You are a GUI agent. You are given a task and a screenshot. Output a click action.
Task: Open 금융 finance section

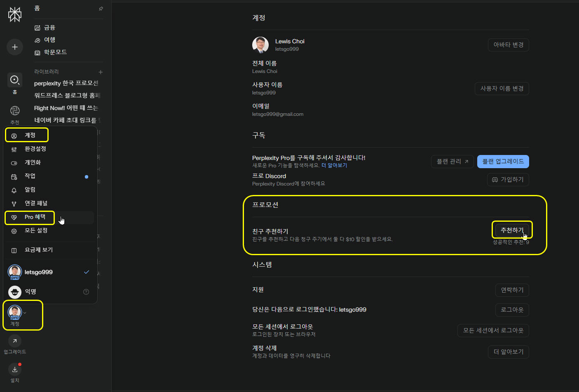[45, 28]
